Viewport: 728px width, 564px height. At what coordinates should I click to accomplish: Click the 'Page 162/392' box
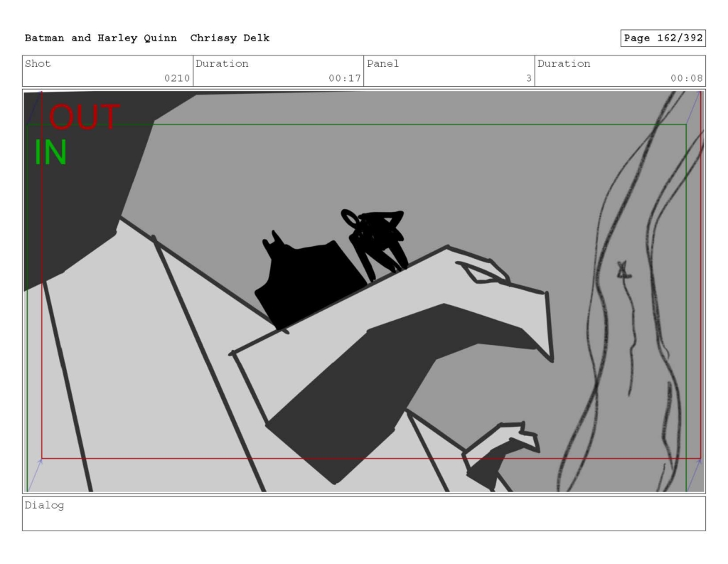(663, 38)
